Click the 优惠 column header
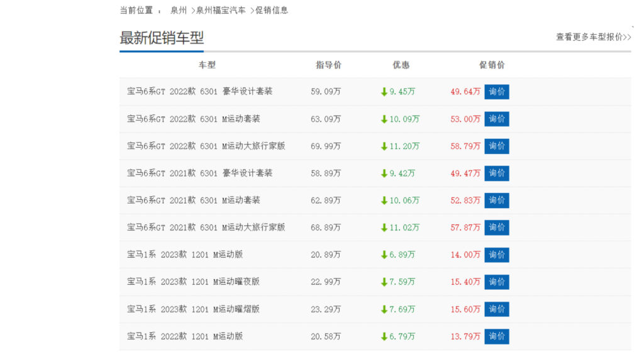 pos(401,65)
